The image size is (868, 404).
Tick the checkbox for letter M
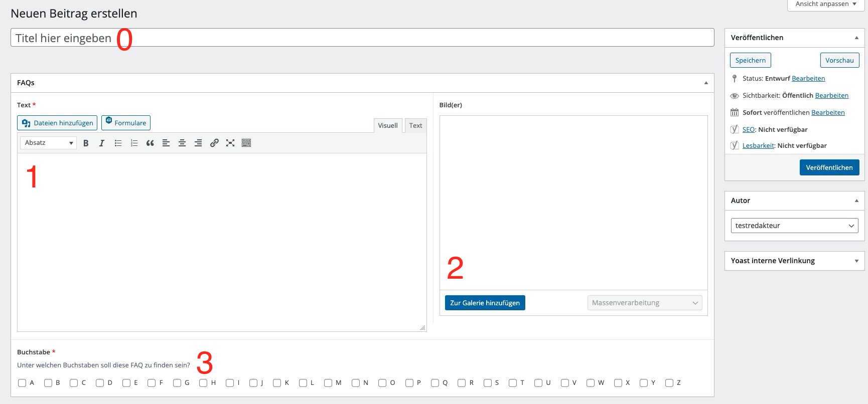point(328,383)
